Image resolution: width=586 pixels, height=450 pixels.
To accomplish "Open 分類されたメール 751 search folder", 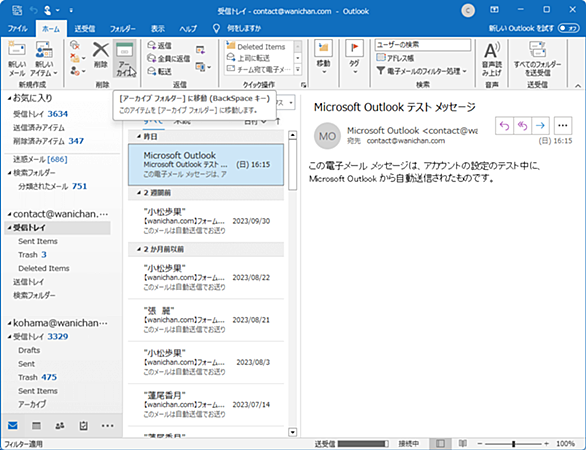I will pos(52,187).
